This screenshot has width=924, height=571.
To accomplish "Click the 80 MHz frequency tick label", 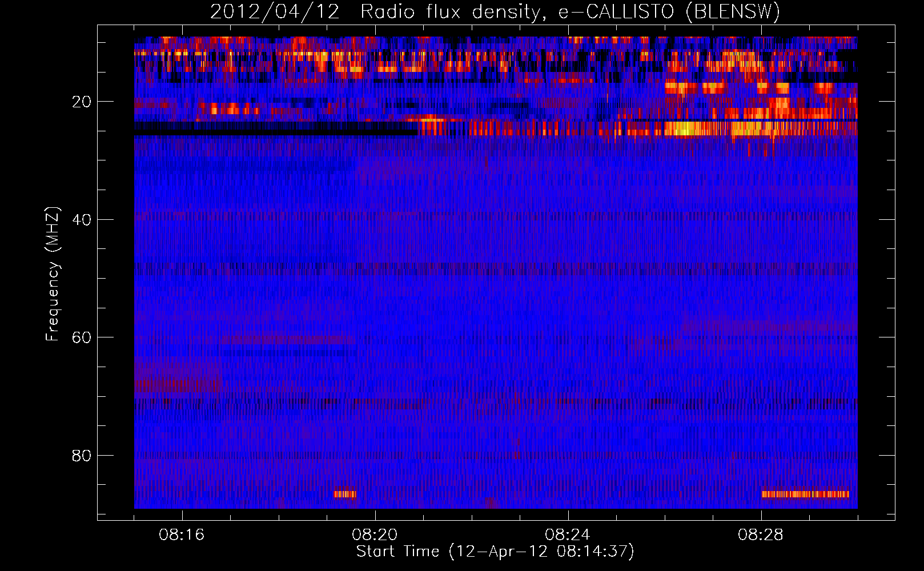I will [x=82, y=456].
